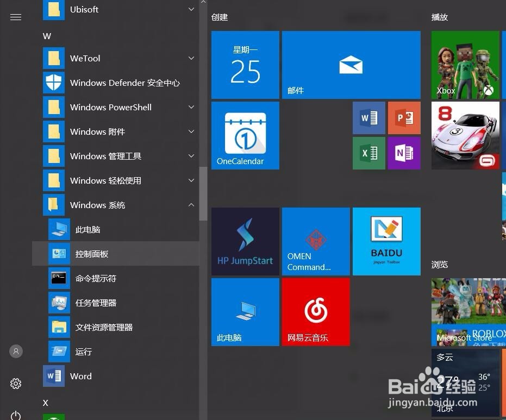Image resolution: width=506 pixels, height=420 pixels.
Task: Click the 浏览 tile group title
Action: point(440,265)
